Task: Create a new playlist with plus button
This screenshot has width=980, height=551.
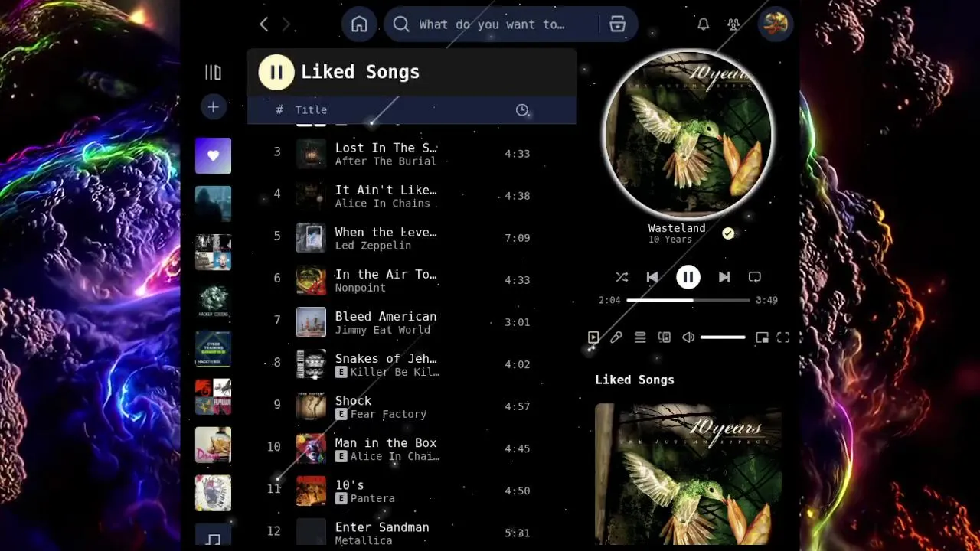Action: coord(213,106)
